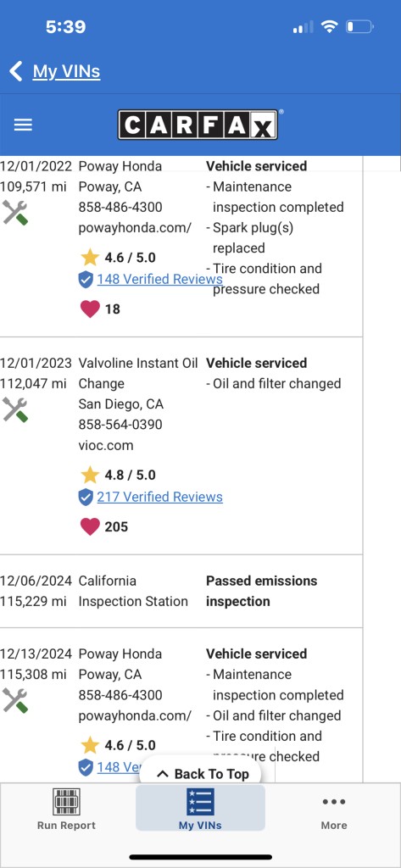Image resolution: width=401 pixels, height=868 pixels.
Task: Tap wrench service icon for 12/01/2022 entry
Action: click(x=15, y=213)
